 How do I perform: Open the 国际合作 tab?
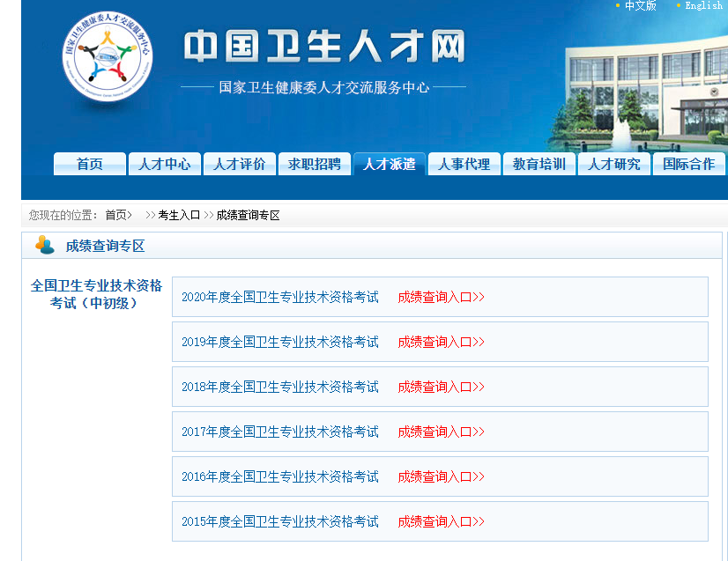point(688,164)
